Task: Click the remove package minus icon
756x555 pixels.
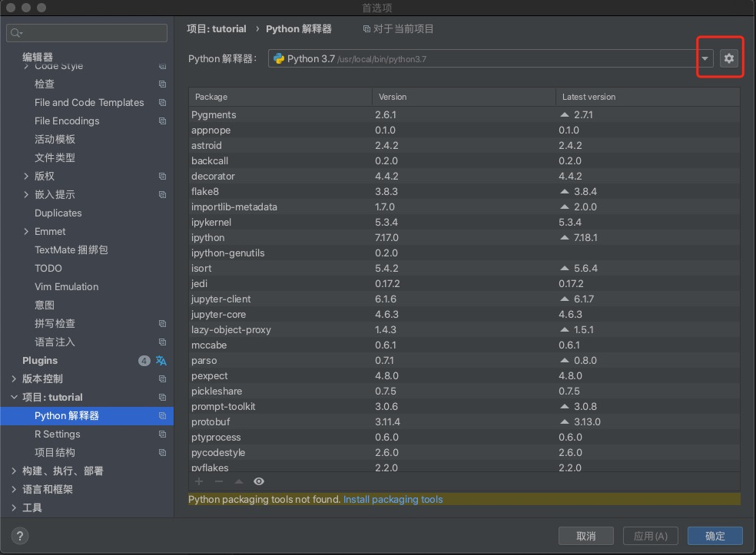Action: click(219, 481)
